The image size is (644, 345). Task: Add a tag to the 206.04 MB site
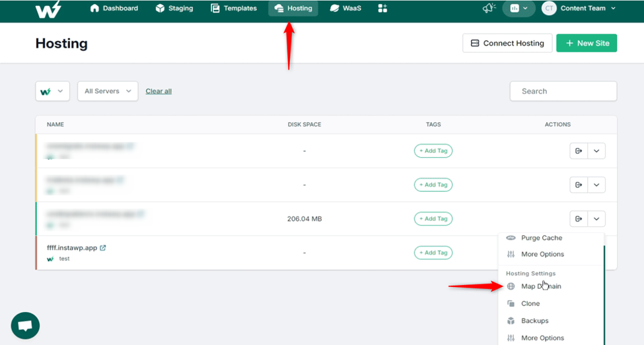[433, 218]
